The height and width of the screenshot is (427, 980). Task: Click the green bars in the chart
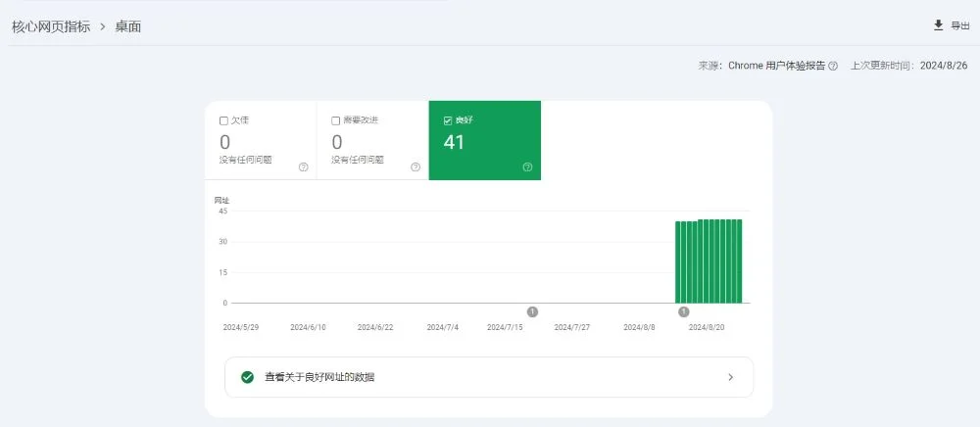pos(709,261)
